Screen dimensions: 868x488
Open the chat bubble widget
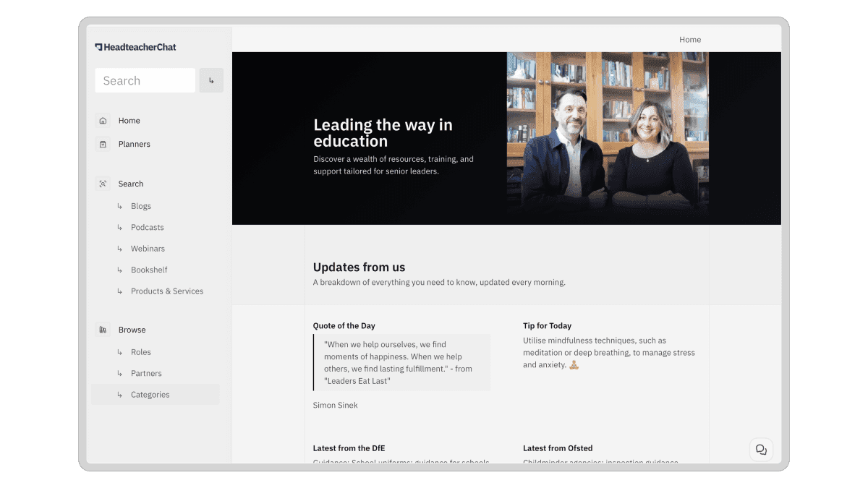761,450
